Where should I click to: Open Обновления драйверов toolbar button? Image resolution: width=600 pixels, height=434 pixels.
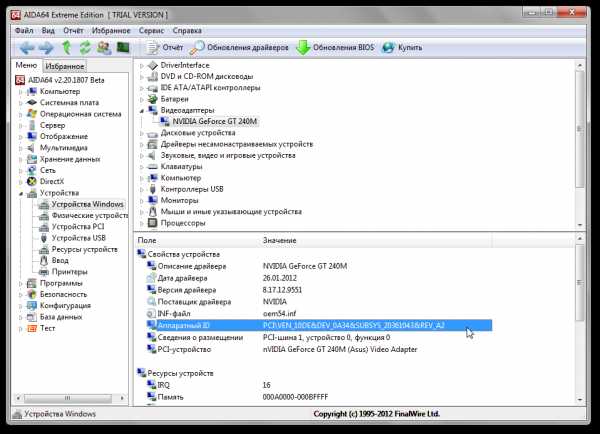pyautogui.click(x=239, y=47)
